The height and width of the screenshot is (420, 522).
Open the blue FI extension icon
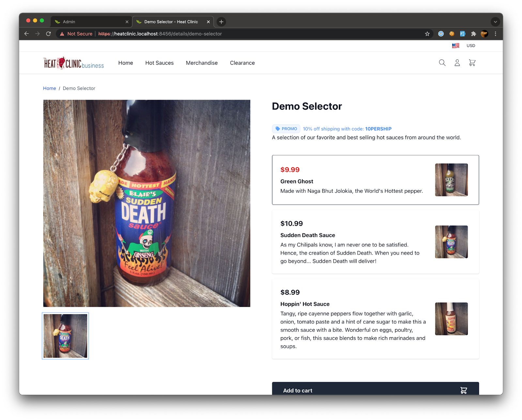(463, 34)
